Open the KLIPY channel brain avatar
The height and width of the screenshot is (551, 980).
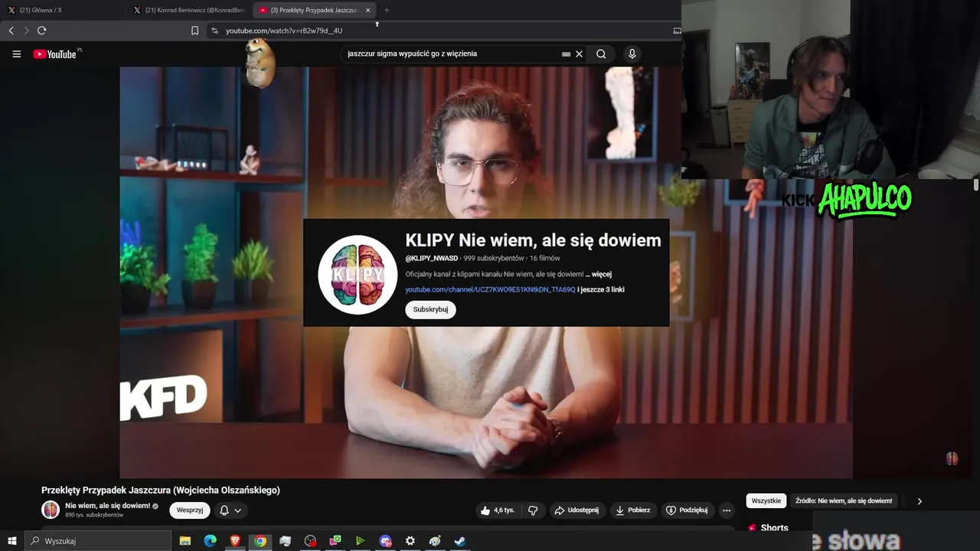[358, 275]
